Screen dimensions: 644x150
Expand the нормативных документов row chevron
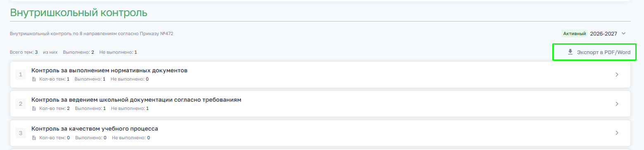[x=617, y=75]
